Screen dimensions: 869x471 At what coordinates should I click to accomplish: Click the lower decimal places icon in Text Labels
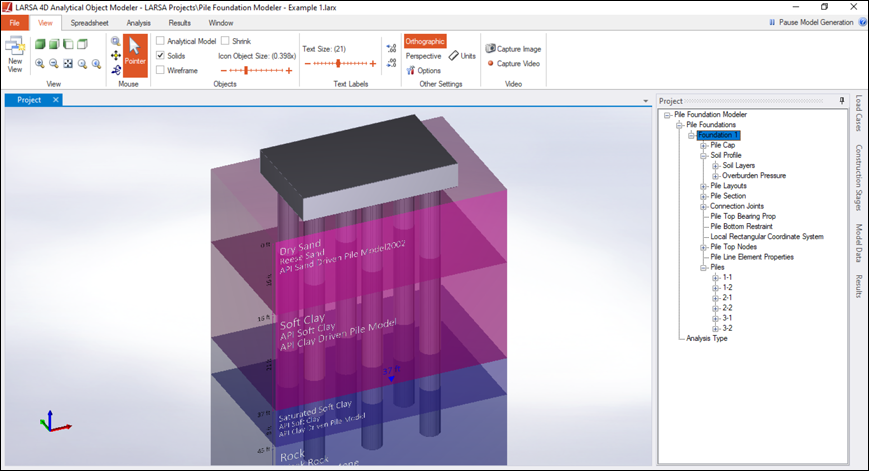click(391, 63)
